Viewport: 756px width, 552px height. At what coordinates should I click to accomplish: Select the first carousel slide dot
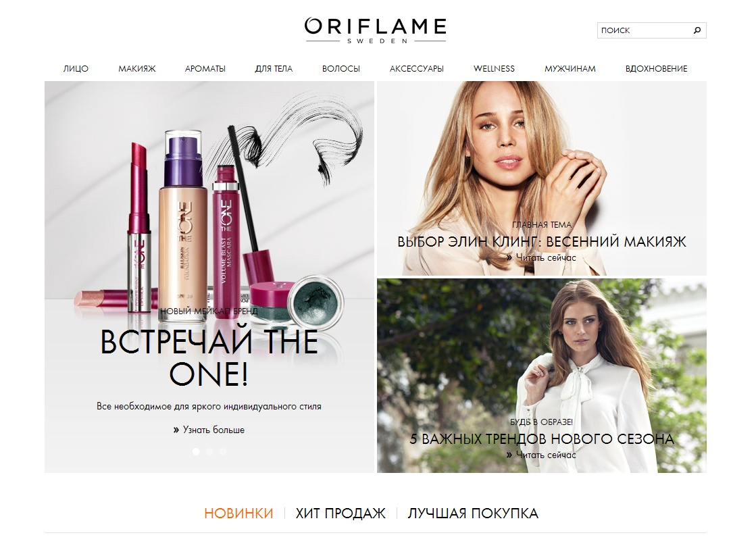pyautogui.click(x=196, y=452)
